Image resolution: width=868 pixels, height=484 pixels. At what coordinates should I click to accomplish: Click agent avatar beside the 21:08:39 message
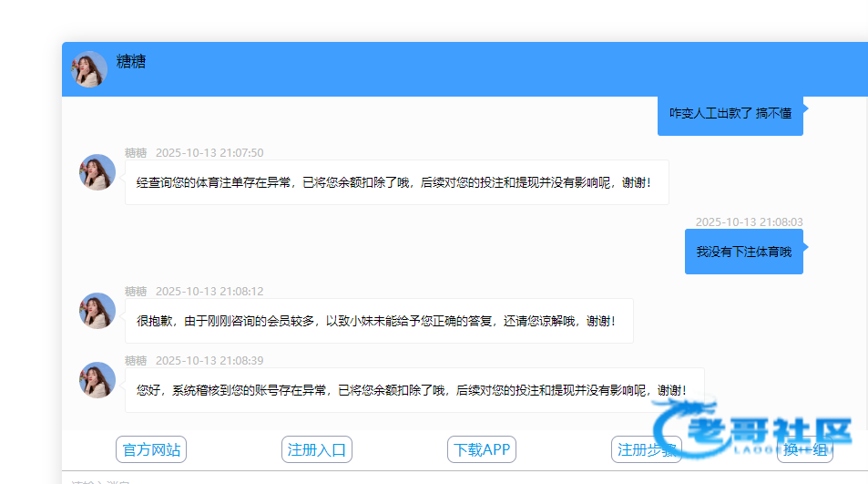pyautogui.click(x=97, y=380)
